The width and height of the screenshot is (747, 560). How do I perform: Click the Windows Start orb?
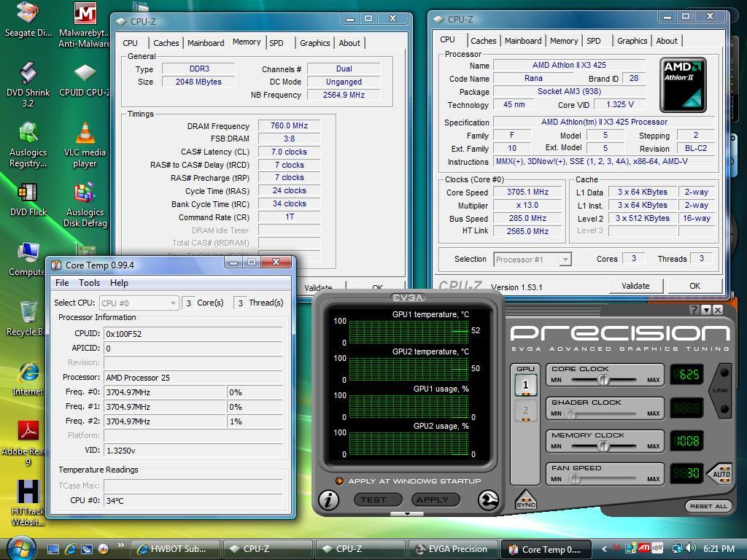pyautogui.click(x=21, y=548)
